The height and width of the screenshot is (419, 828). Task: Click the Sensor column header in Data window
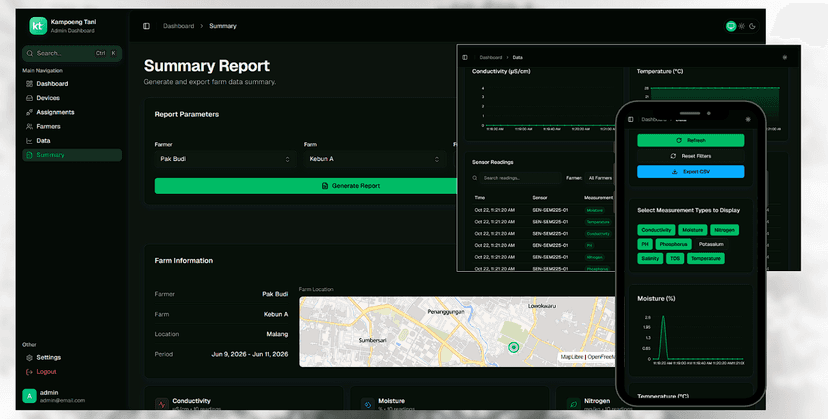pos(540,198)
